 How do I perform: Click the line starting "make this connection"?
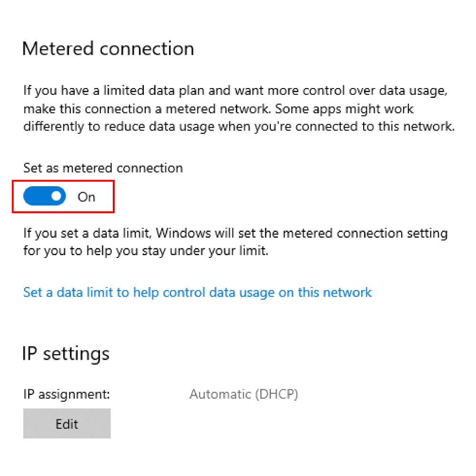click(x=218, y=109)
